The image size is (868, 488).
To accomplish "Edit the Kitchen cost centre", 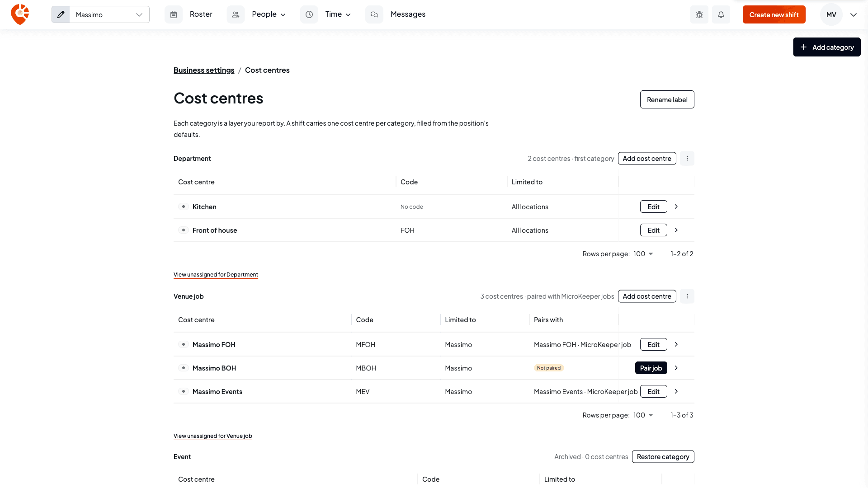I will [x=654, y=206].
